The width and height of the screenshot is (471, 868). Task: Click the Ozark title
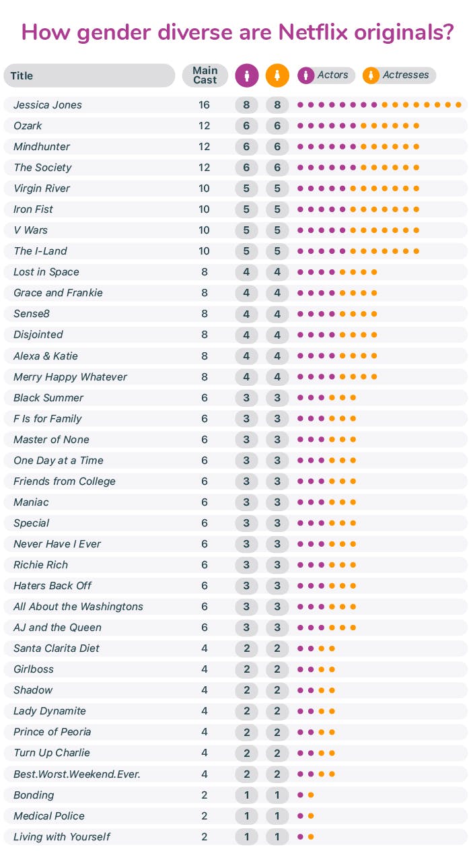pos(28,126)
